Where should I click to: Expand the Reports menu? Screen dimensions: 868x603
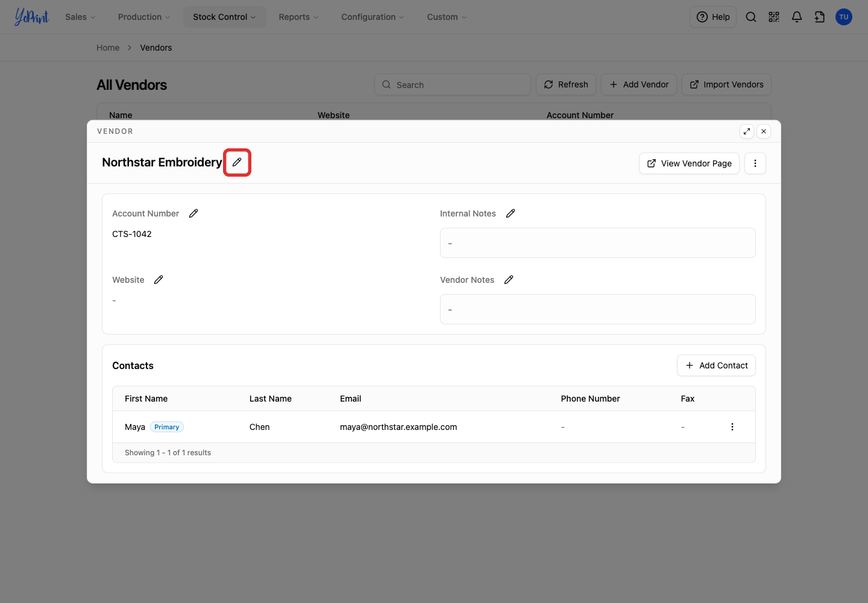tap(298, 17)
